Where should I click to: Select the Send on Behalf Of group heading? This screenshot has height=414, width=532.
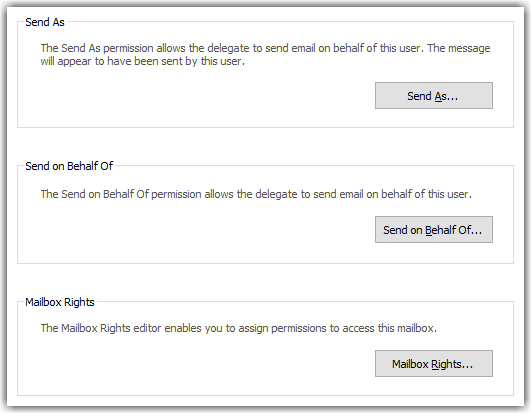69,166
